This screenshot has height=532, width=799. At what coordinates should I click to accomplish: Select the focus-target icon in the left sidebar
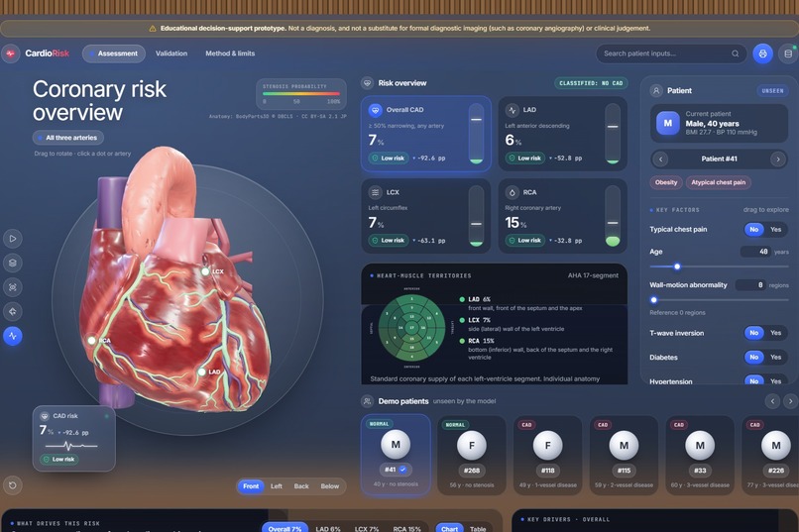point(13,287)
